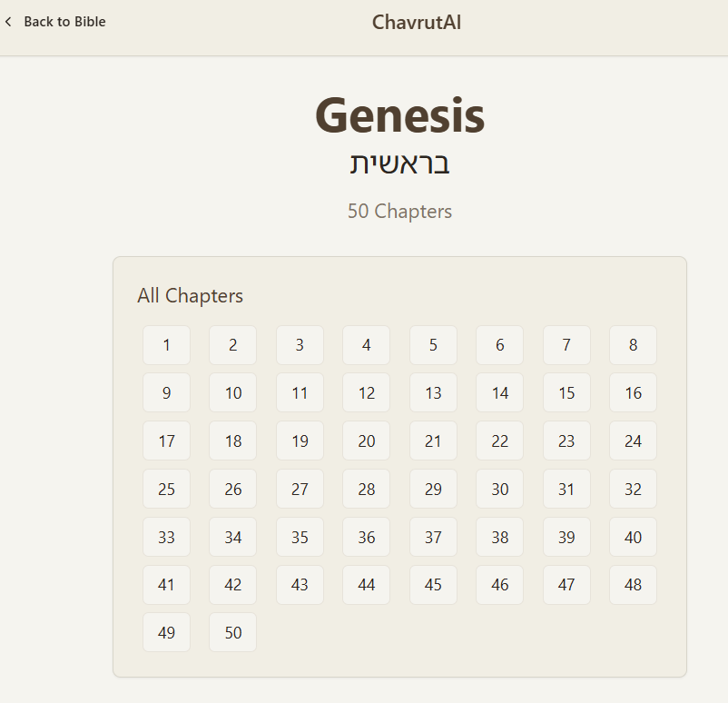Image resolution: width=728 pixels, height=703 pixels.
Task: Open chapter 26
Action: click(x=232, y=489)
